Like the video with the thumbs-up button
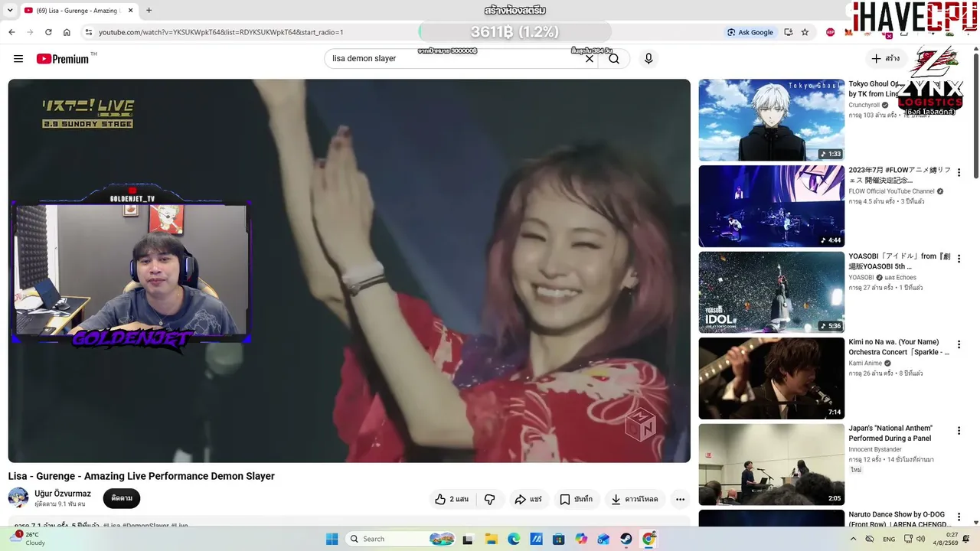This screenshot has height=551, width=980. click(x=452, y=499)
